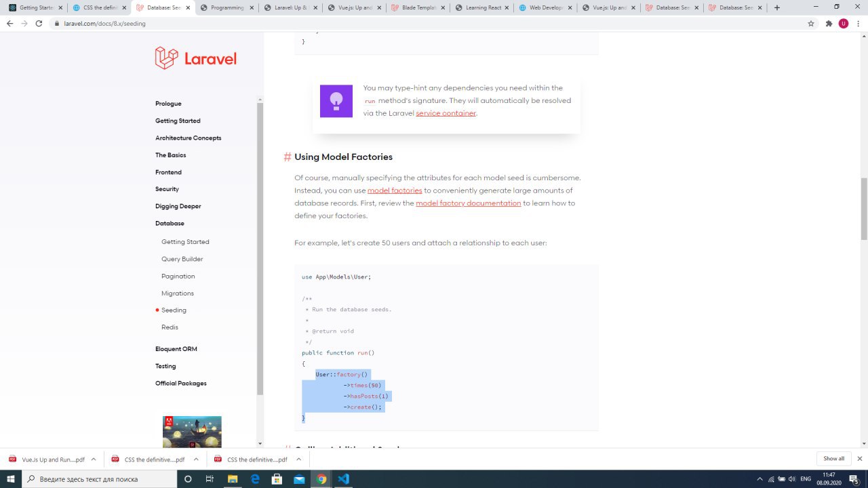Switch to the Programming browser tab
This screenshot has width=868, height=488.
point(227,7)
